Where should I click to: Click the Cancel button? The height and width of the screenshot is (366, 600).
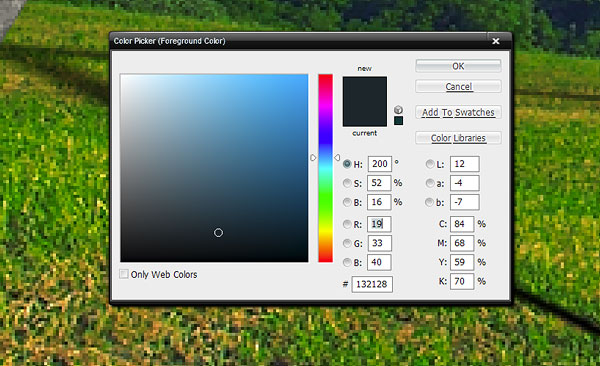point(458,87)
